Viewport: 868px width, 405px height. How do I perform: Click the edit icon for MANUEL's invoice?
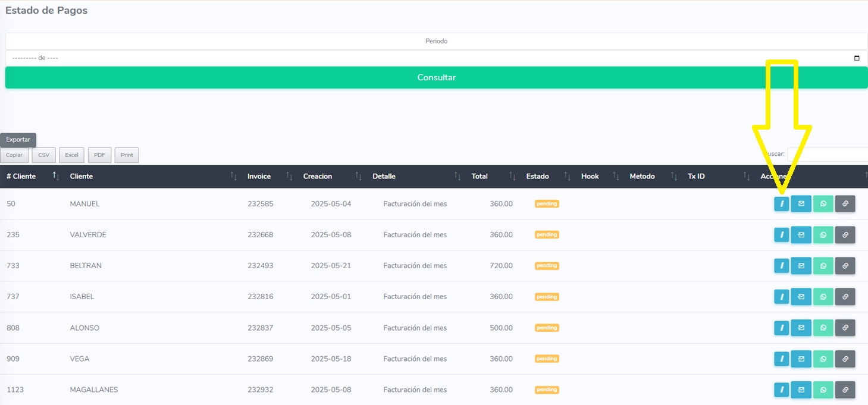(x=781, y=204)
